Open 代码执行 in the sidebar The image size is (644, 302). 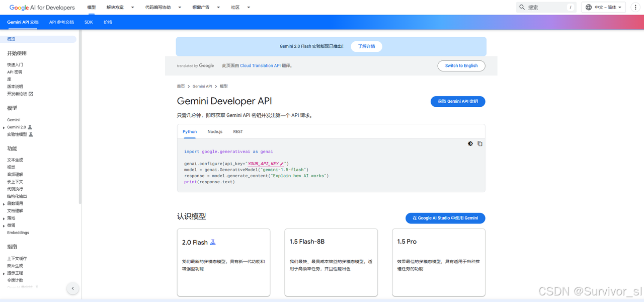point(15,189)
